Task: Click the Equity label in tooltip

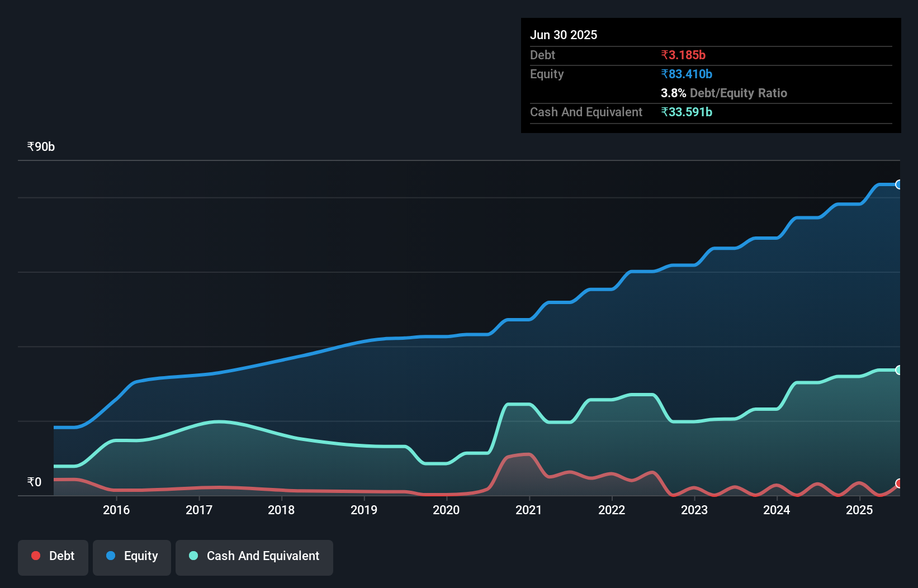Action: [x=547, y=74]
